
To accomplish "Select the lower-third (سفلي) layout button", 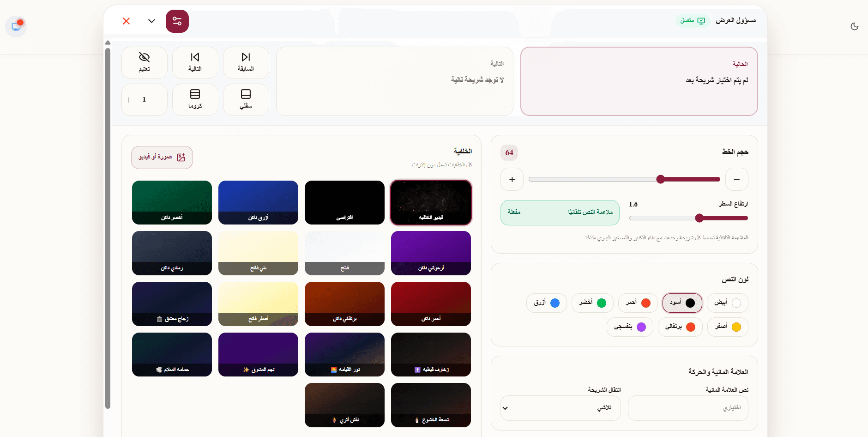I will (246, 100).
